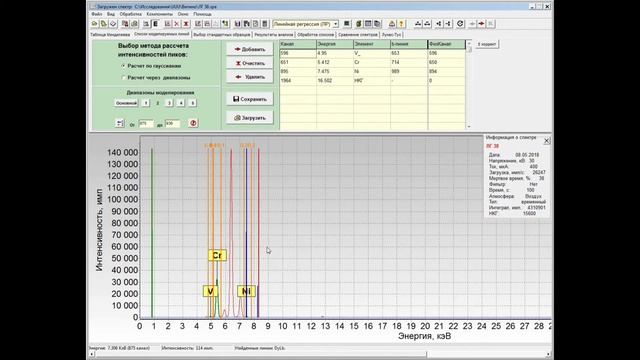Image resolution: width=640 pixels, height=360 pixels.
Task: Click the yellow question mark help icon
Action: [x=401, y=24]
